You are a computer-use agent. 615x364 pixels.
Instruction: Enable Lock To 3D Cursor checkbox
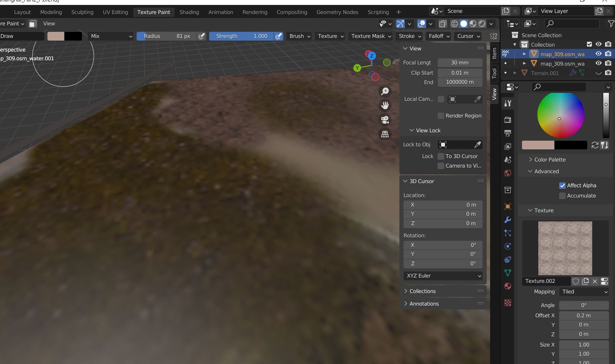pos(441,156)
